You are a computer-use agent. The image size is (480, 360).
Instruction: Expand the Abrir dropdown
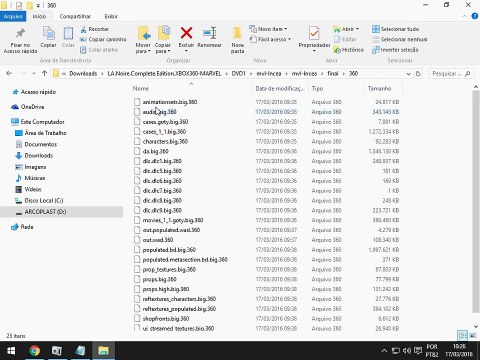[346, 29]
